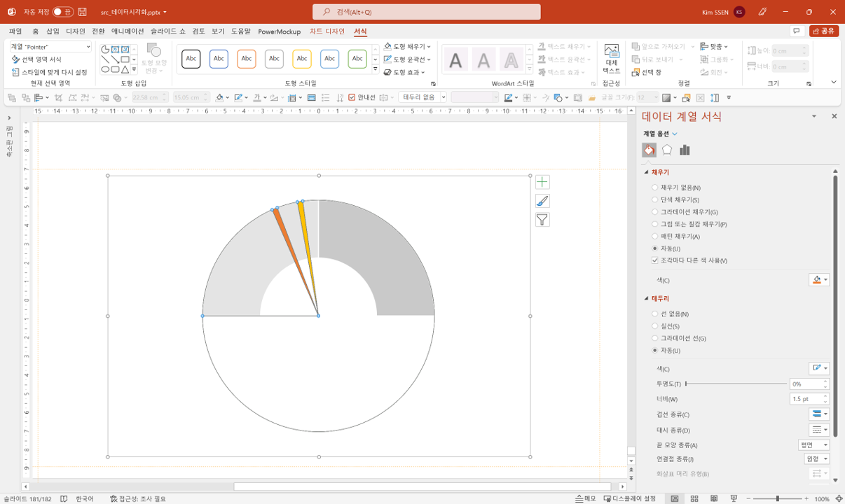
Task: Click 접근성: 조사 필요 status item
Action: pyautogui.click(x=138, y=498)
